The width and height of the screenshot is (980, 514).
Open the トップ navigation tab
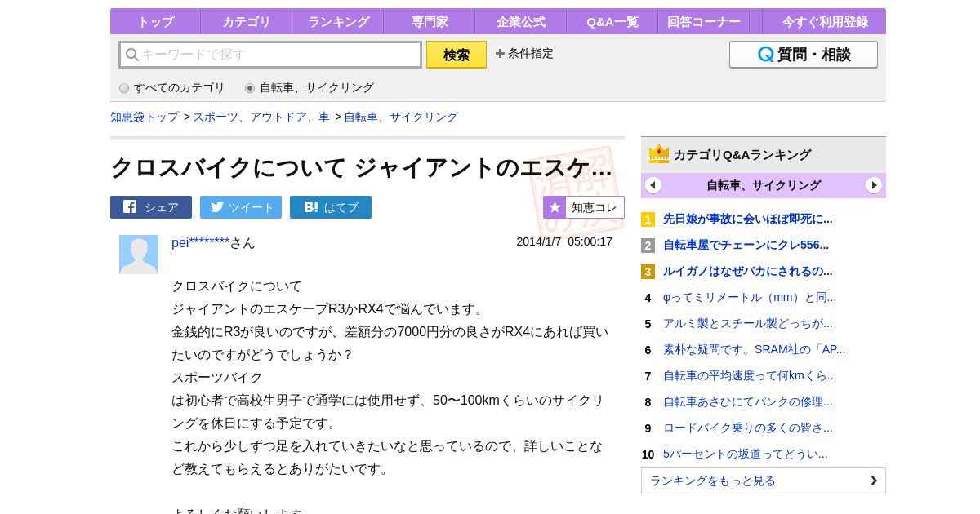pyautogui.click(x=155, y=22)
